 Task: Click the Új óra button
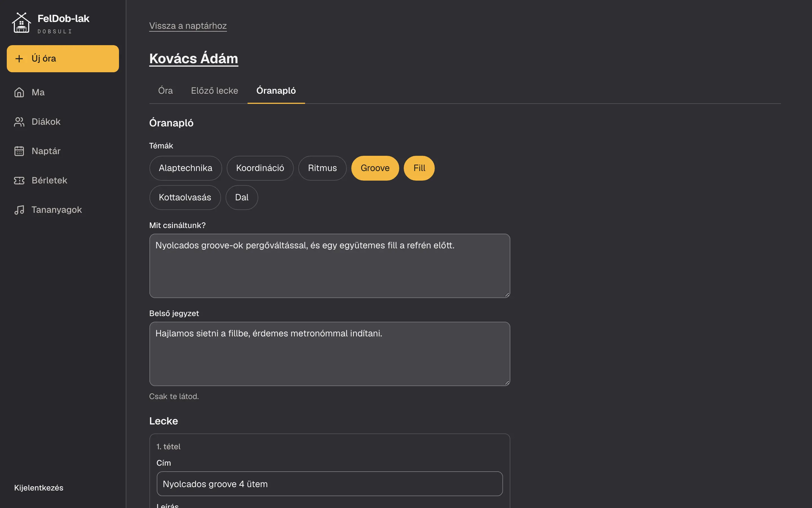(63, 58)
